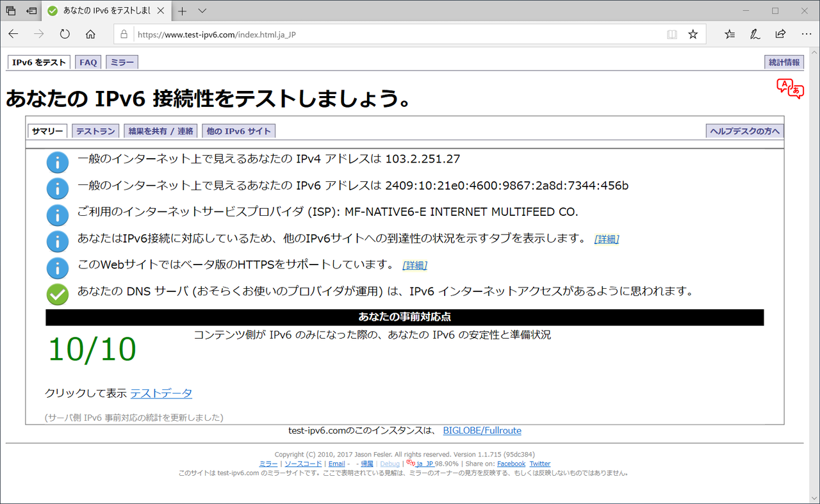The image size is (820, 504).
Task: Select the IPv6 をテスト tab
Action: (x=39, y=62)
